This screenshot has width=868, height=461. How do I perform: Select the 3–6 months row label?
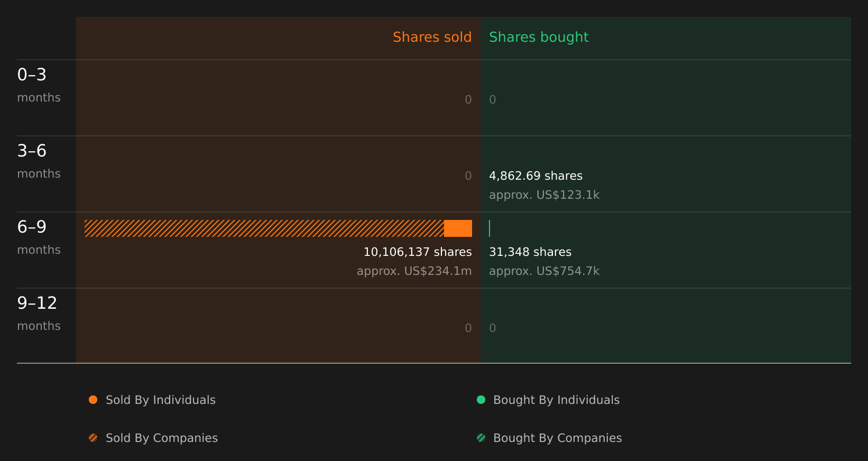point(39,161)
